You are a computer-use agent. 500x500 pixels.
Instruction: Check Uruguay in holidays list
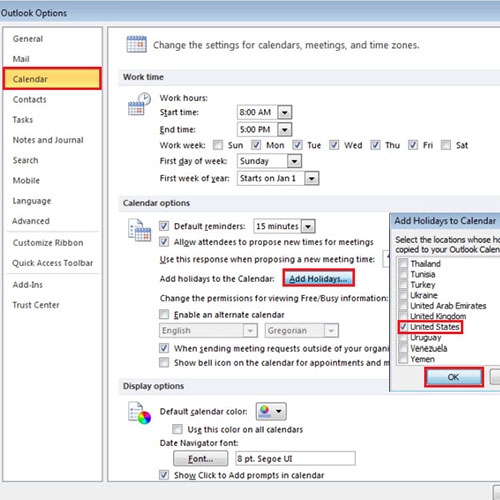[x=403, y=338]
